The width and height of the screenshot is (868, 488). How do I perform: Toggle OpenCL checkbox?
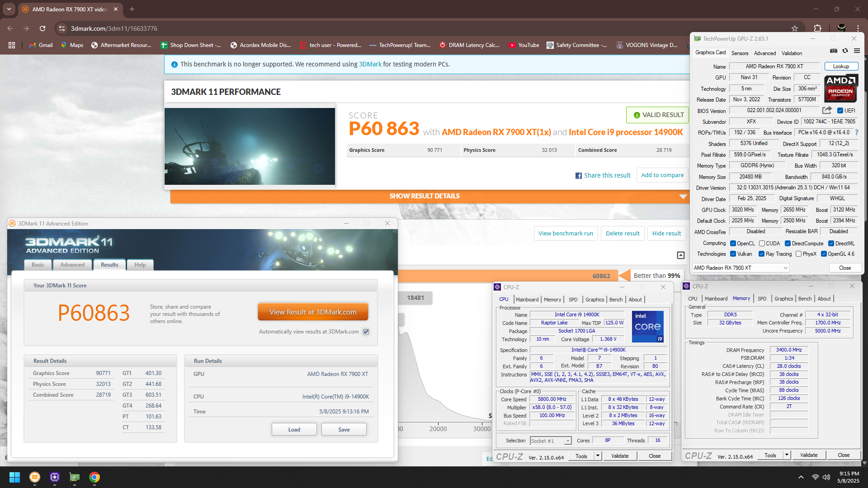733,244
